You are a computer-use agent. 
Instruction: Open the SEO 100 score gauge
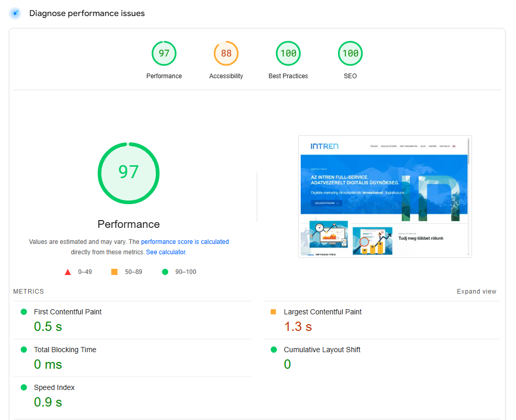coord(350,53)
